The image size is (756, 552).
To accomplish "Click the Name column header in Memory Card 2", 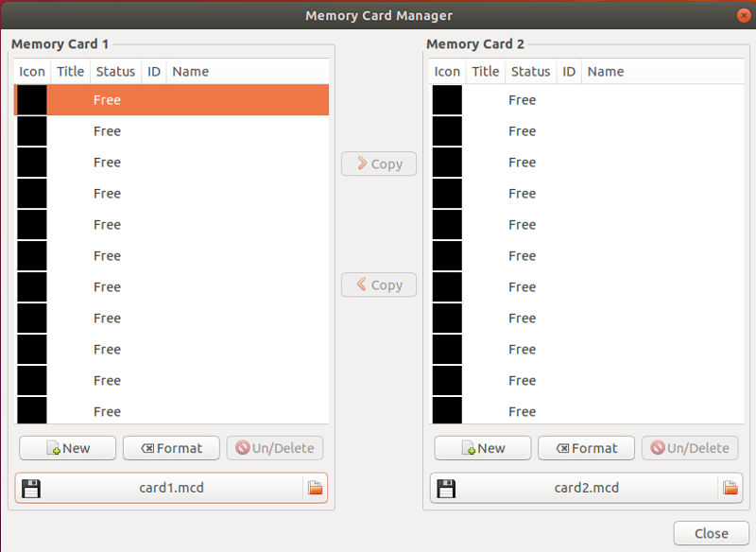I will [605, 71].
